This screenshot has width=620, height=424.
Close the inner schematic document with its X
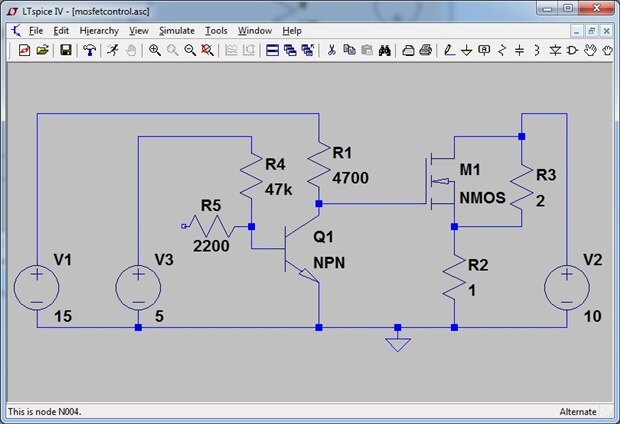tap(606, 31)
